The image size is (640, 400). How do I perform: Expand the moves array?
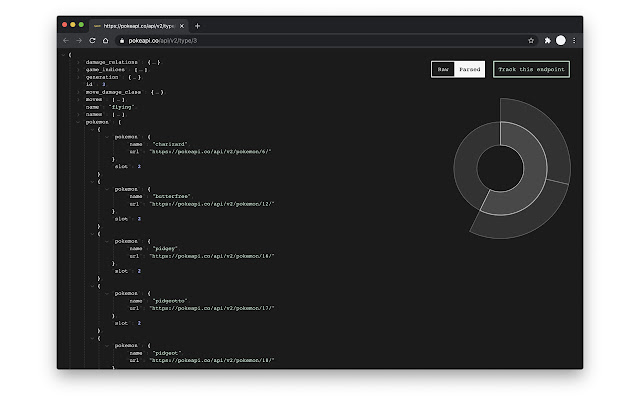click(x=78, y=100)
